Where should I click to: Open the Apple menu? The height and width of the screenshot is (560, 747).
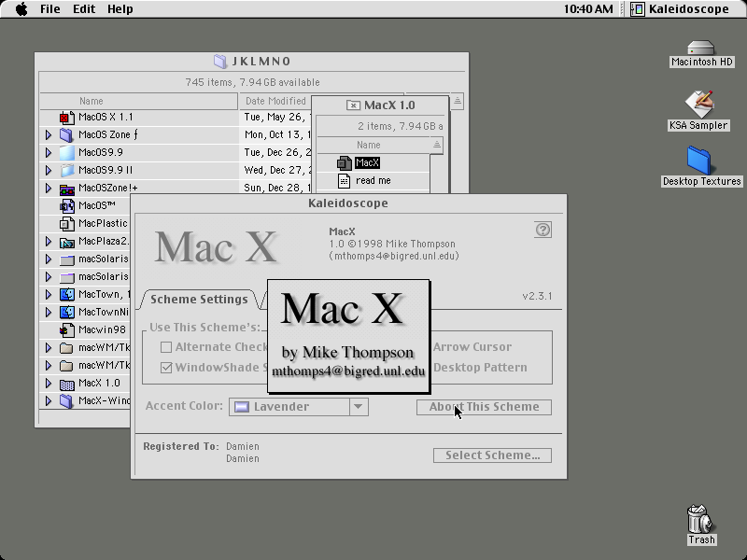[21, 9]
